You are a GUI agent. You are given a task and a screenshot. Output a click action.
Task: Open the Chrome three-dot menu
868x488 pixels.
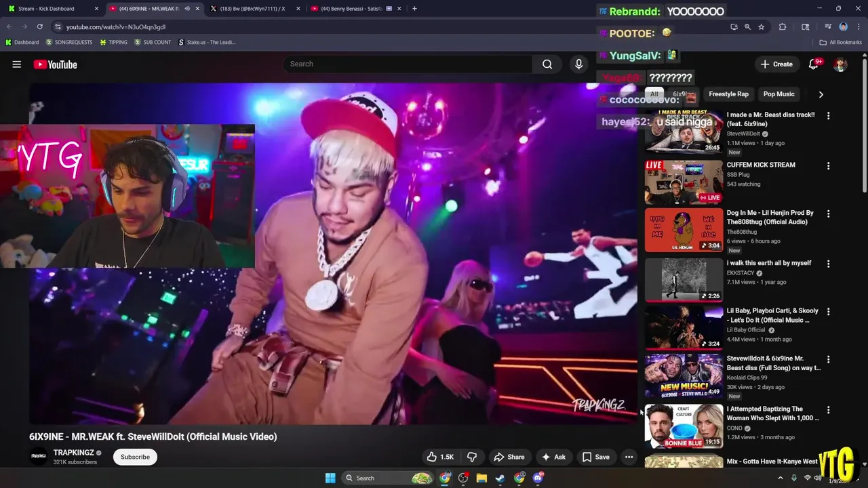click(859, 26)
